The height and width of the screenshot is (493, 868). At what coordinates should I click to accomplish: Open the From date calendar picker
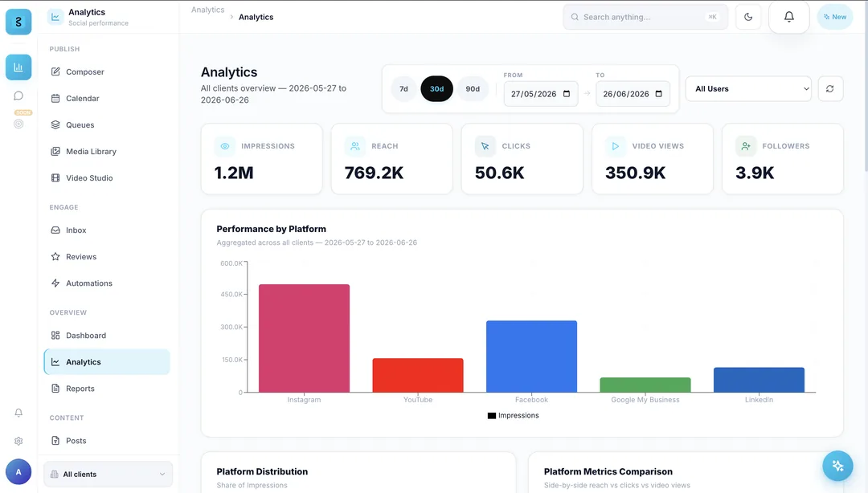(567, 93)
